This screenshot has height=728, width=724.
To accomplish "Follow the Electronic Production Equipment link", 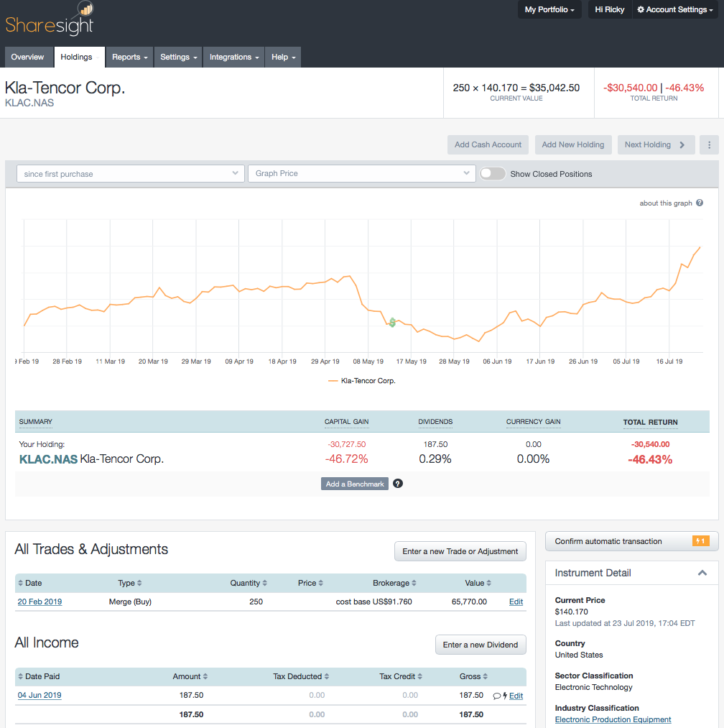I will point(612,719).
